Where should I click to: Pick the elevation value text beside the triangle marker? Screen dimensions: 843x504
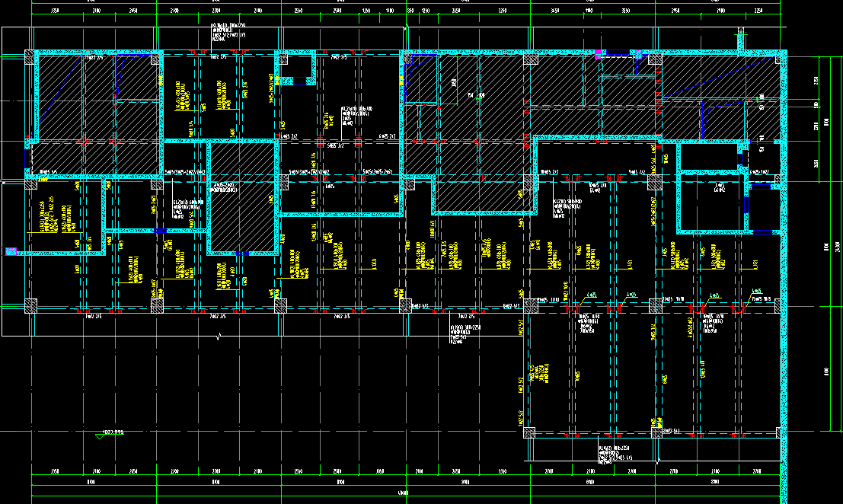coord(113,432)
